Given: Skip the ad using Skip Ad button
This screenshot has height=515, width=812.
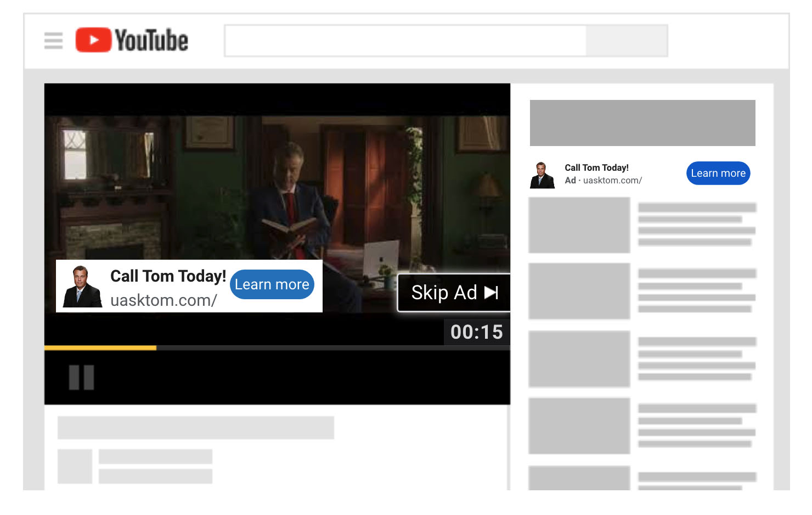Looking at the screenshot, I should click(x=454, y=293).
